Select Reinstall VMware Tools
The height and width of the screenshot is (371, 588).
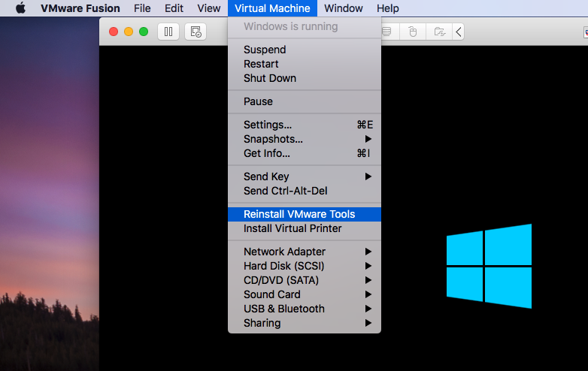coord(305,214)
